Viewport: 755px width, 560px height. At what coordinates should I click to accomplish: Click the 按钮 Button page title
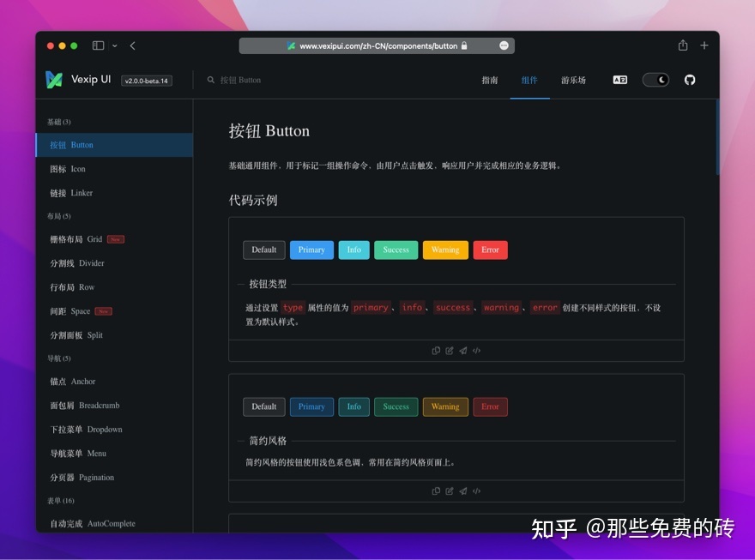point(269,131)
